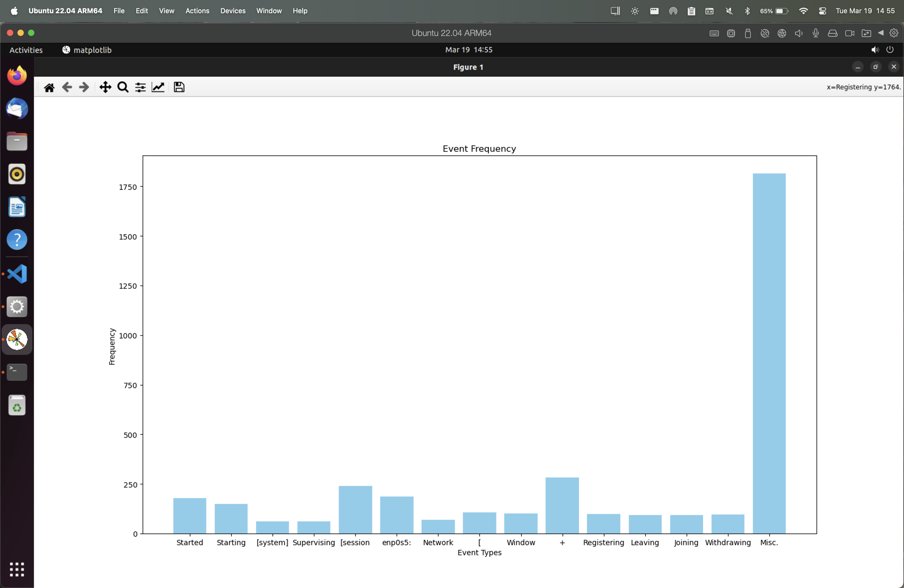Open the matplotlib app menu in the top bar
Screen dimensions: 904x588
[x=87, y=50]
